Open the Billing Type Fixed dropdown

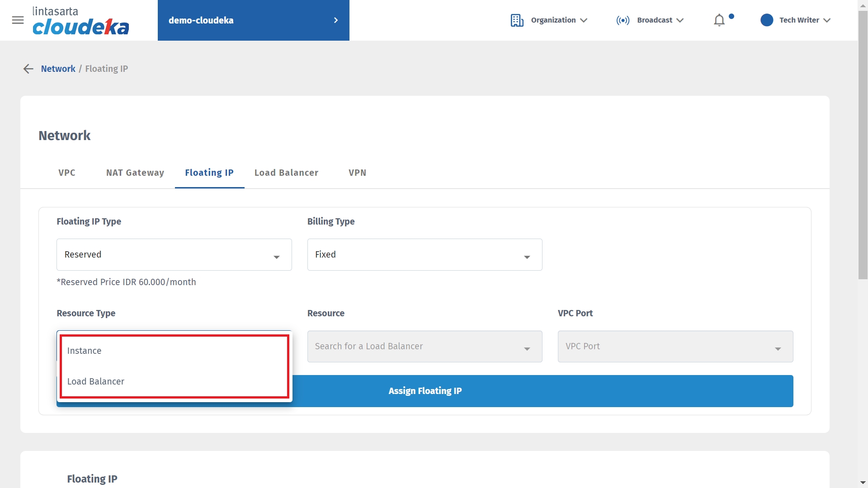425,255
